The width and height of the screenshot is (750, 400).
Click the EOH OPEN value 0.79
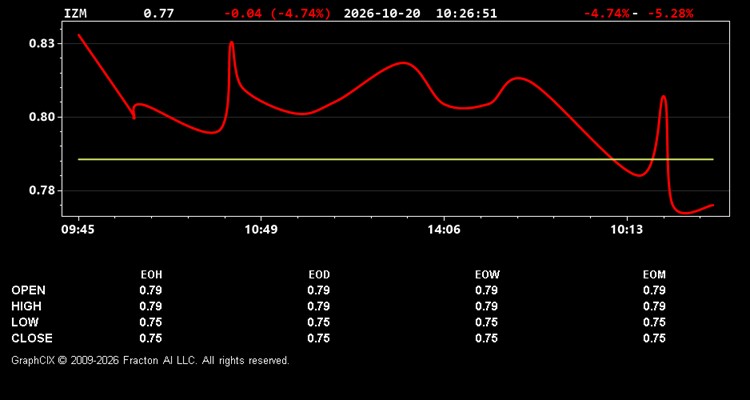coord(151,290)
